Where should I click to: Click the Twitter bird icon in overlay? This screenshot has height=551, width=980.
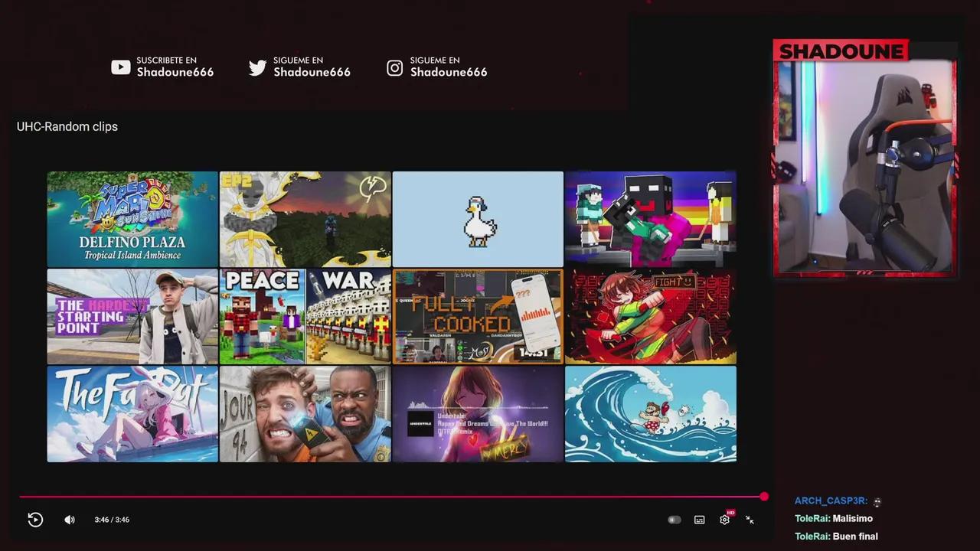(x=257, y=67)
